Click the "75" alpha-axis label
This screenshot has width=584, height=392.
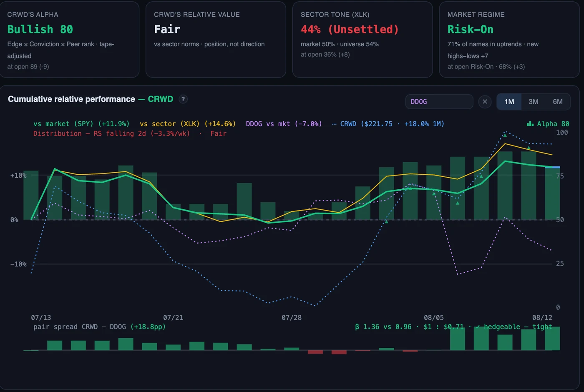click(x=560, y=176)
